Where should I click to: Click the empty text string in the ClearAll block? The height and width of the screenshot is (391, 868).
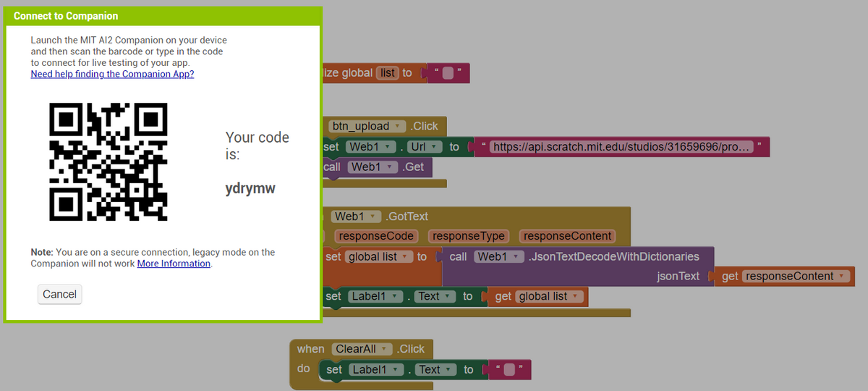[510, 369]
